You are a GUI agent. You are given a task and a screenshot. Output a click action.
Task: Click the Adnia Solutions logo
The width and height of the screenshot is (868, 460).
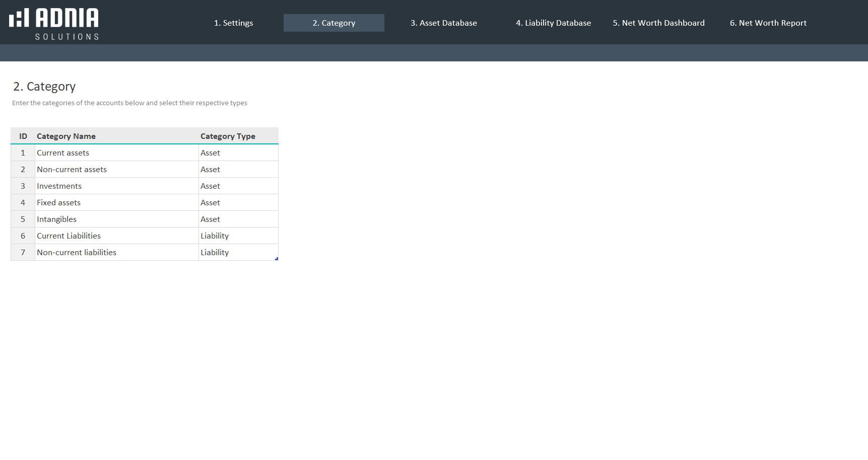(54, 23)
